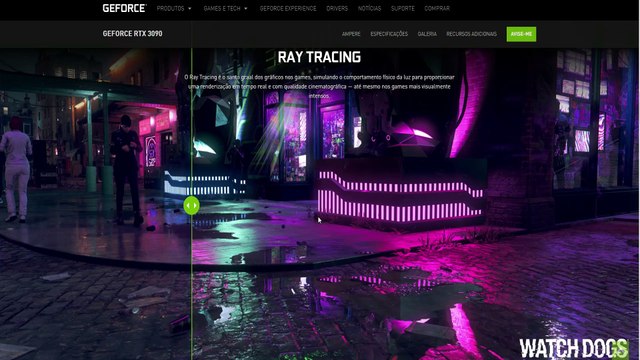Open the Comprar page
Viewport: 640px width, 360px height.
click(x=437, y=8)
